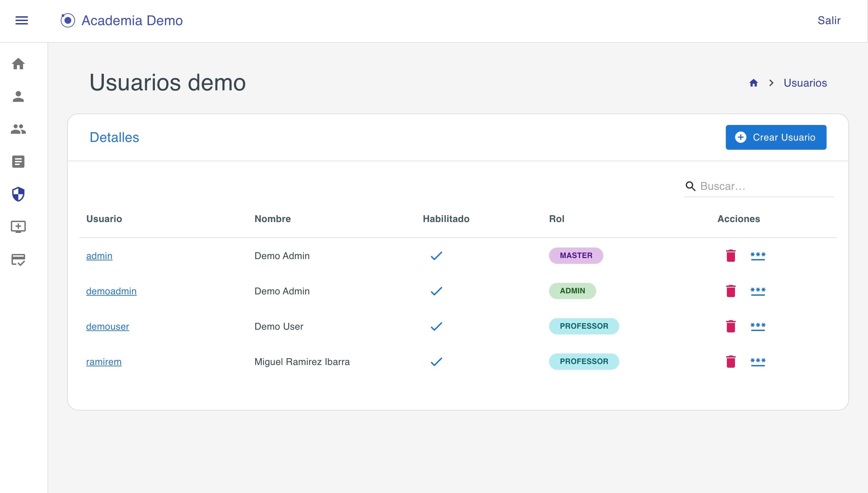The height and width of the screenshot is (493, 868).
Task: Open the single person sidebar icon
Action: click(18, 96)
